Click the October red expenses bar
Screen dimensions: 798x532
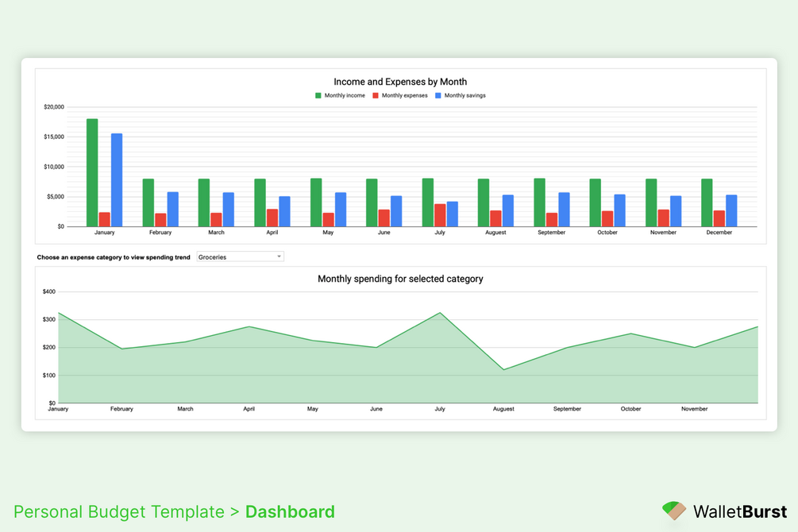(607, 219)
